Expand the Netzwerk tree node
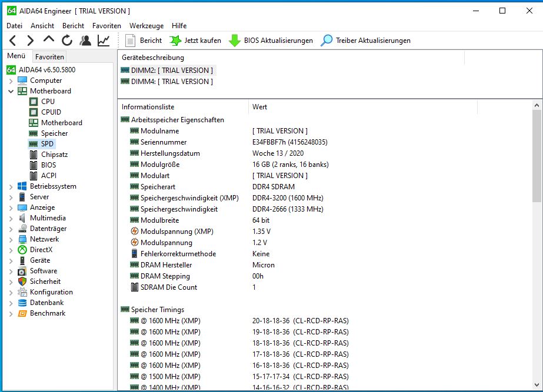 11,240
